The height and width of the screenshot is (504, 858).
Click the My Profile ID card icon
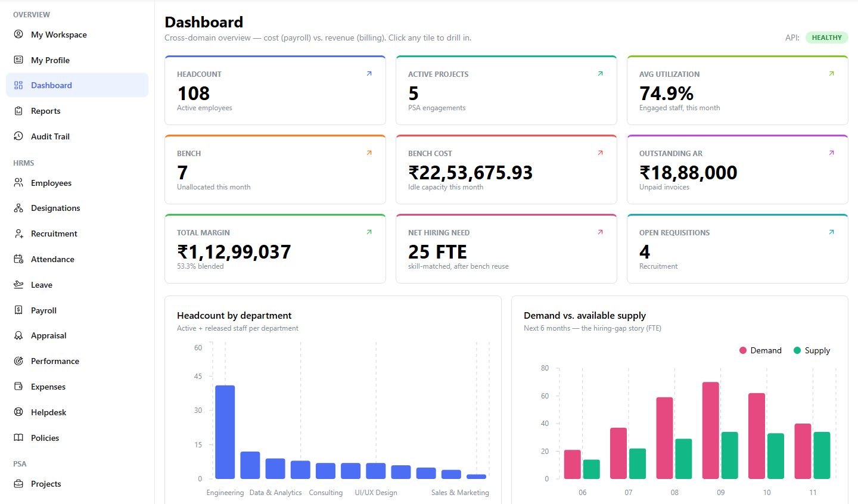[18, 60]
